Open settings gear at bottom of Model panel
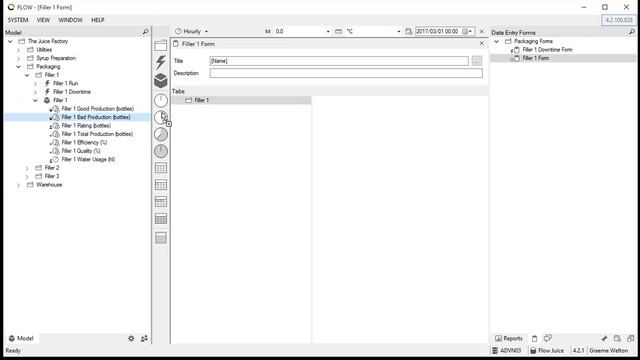This screenshot has width=640, height=360. [x=131, y=338]
